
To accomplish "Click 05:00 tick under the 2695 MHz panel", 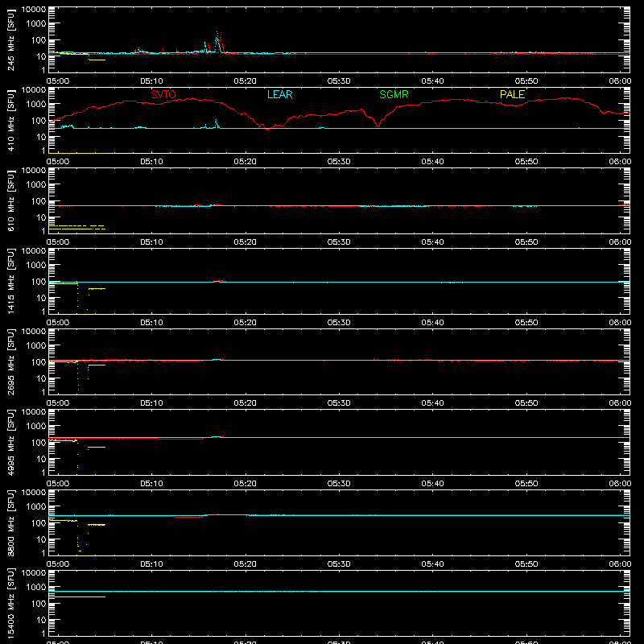I will (58, 403).
